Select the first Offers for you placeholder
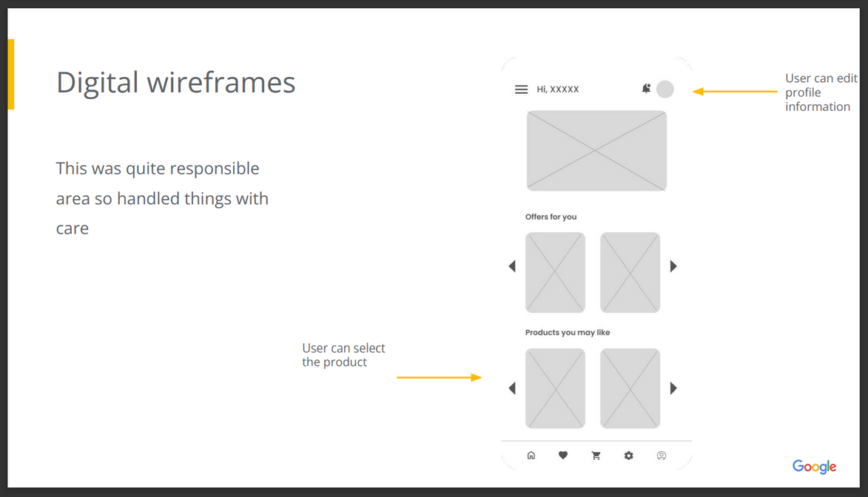The image size is (868, 497). [x=555, y=272]
